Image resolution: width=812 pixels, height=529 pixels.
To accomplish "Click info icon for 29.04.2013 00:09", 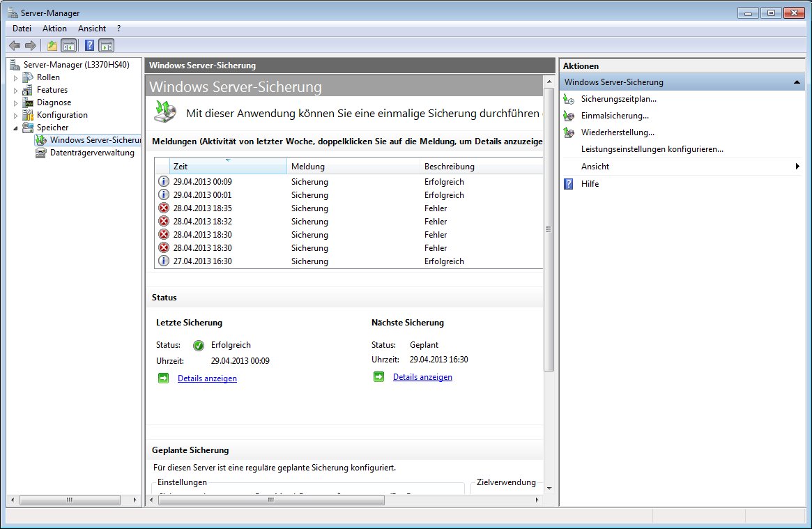I will click(x=164, y=182).
